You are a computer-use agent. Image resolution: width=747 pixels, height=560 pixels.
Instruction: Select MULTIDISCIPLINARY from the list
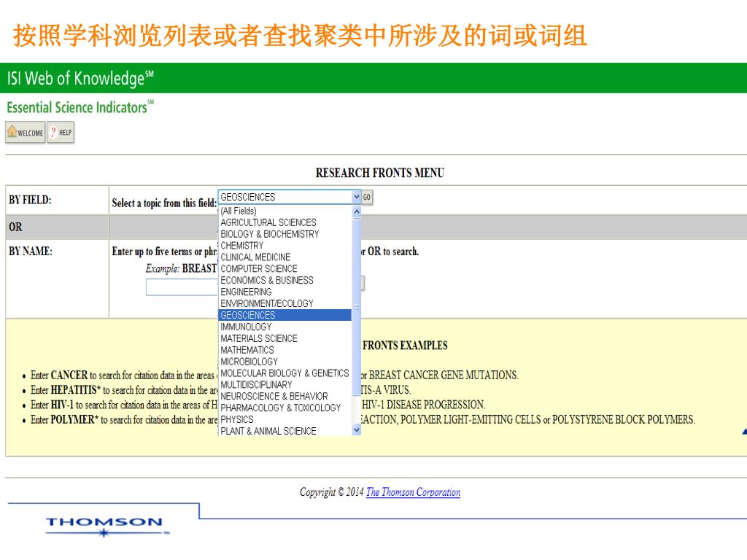tap(285, 385)
